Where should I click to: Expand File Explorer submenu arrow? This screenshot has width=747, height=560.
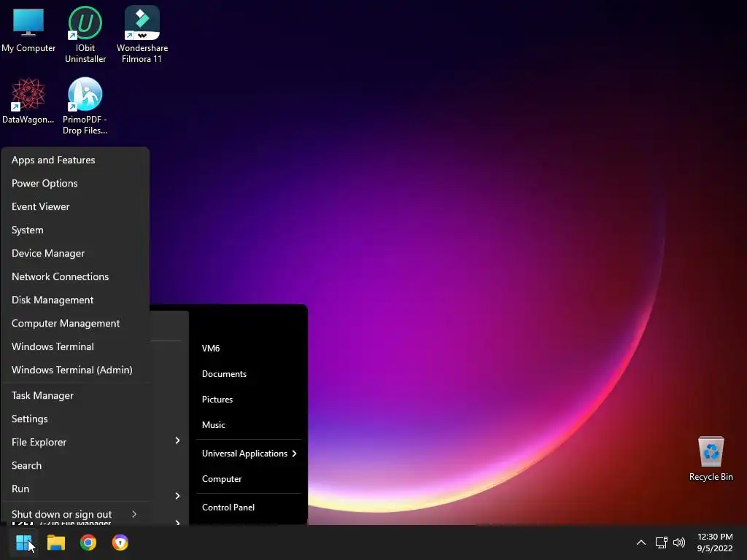click(177, 440)
